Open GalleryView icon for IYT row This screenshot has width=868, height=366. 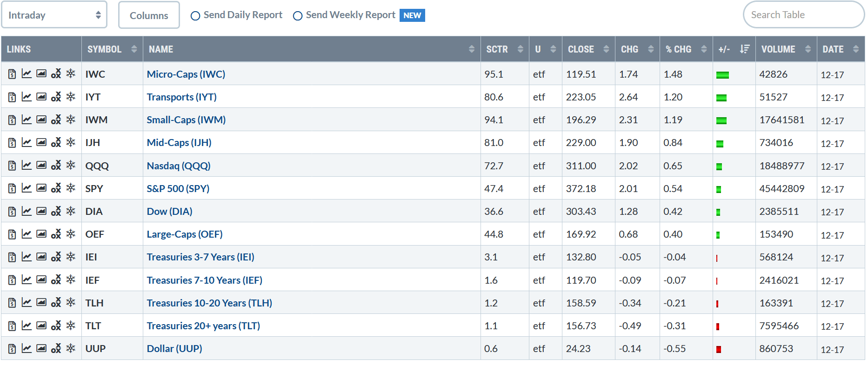pyautogui.click(x=41, y=96)
